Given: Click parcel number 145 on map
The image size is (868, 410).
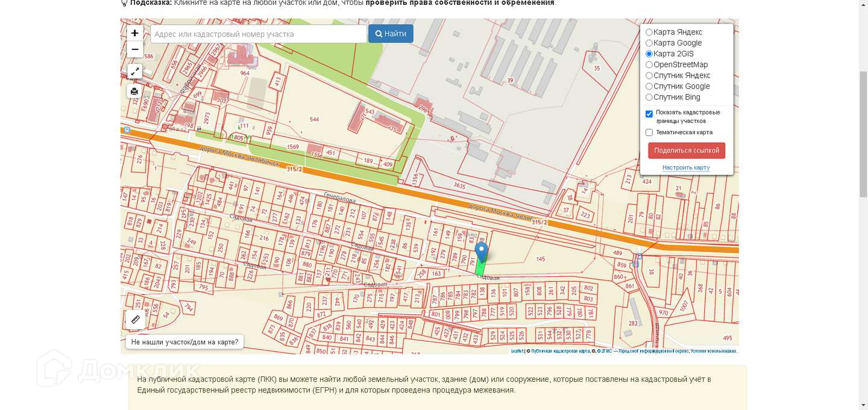Looking at the screenshot, I should 540,259.
